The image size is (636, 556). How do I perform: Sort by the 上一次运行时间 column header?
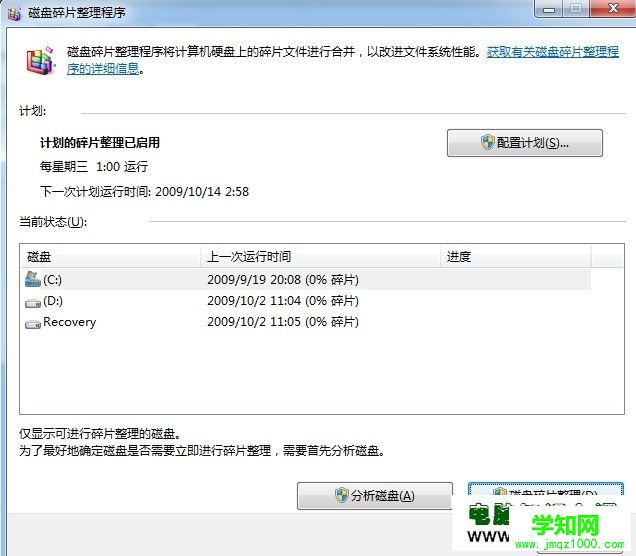click(320, 256)
